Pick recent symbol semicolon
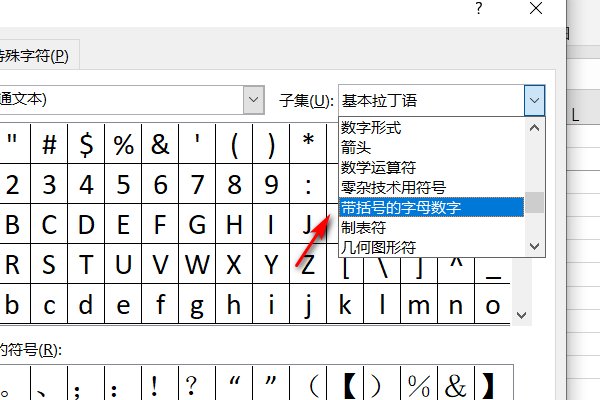600x400 pixels. (x=86, y=383)
